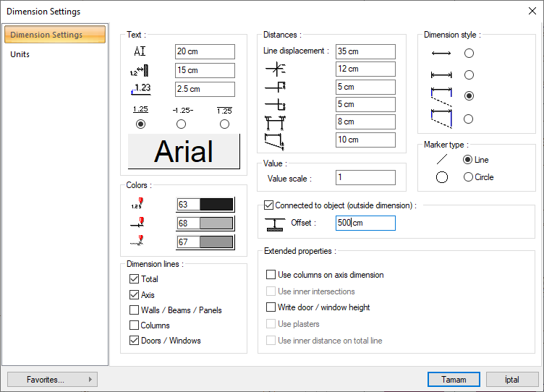Check Write door / window height
The image size is (544, 392).
(271, 307)
